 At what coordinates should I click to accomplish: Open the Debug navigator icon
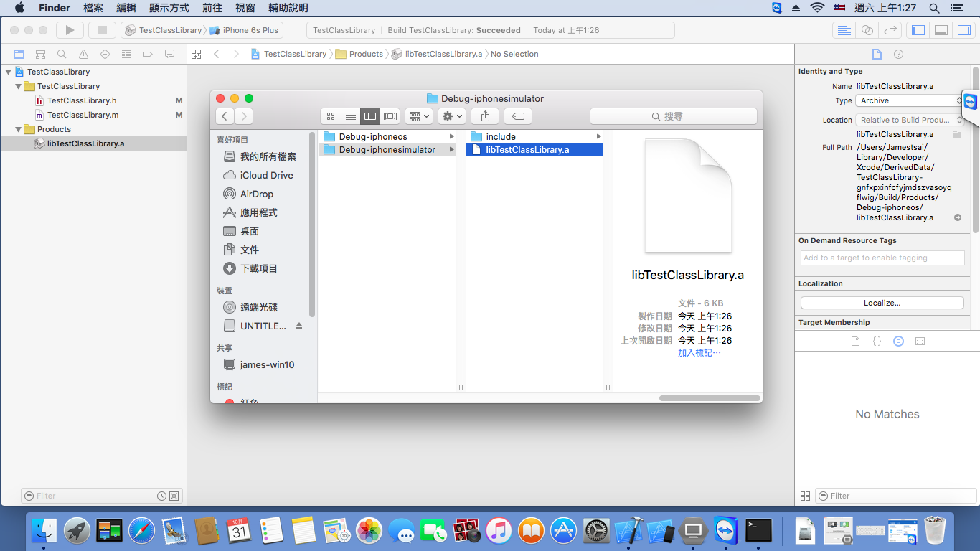pos(126,54)
